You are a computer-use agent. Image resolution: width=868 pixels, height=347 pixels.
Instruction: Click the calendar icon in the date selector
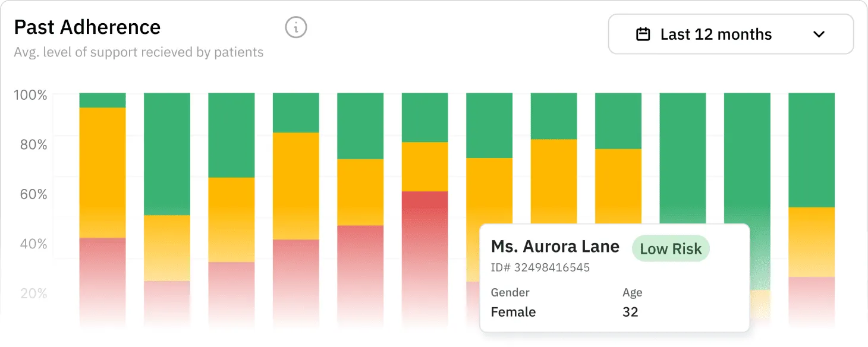(x=642, y=34)
